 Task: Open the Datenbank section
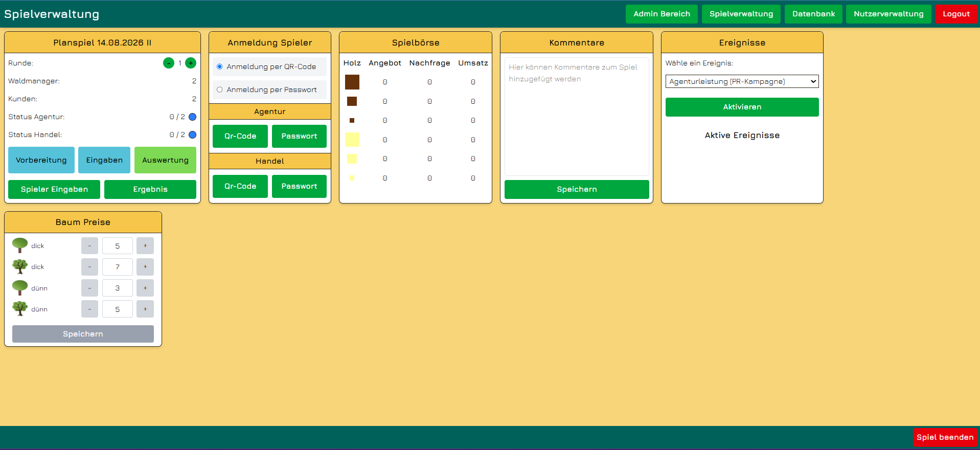813,14
